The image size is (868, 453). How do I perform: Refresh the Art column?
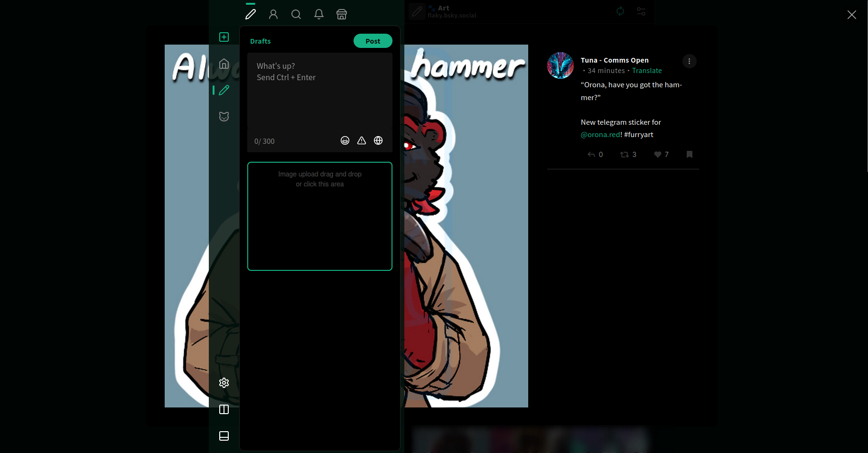click(x=620, y=11)
